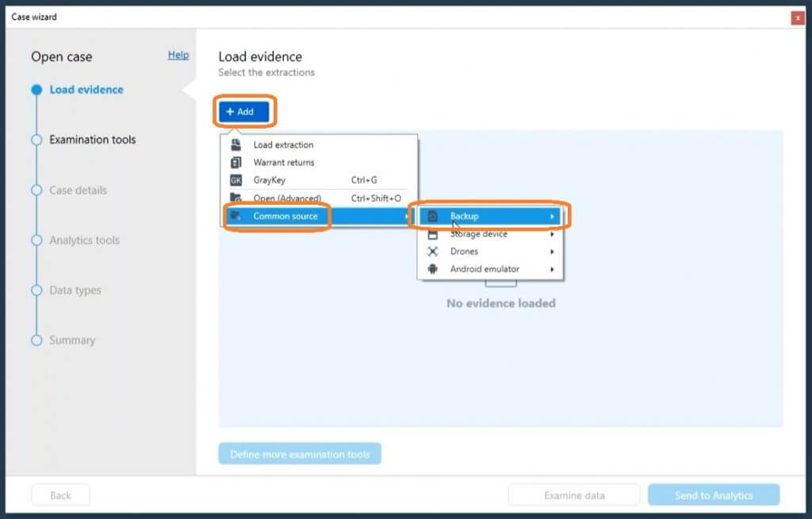Click the Warrant returns document icon
The height and width of the screenshot is (519, 812).
236,163
